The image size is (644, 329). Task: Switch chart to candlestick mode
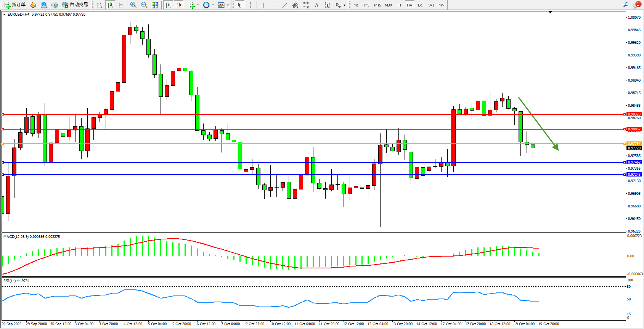tap(110, 5)
